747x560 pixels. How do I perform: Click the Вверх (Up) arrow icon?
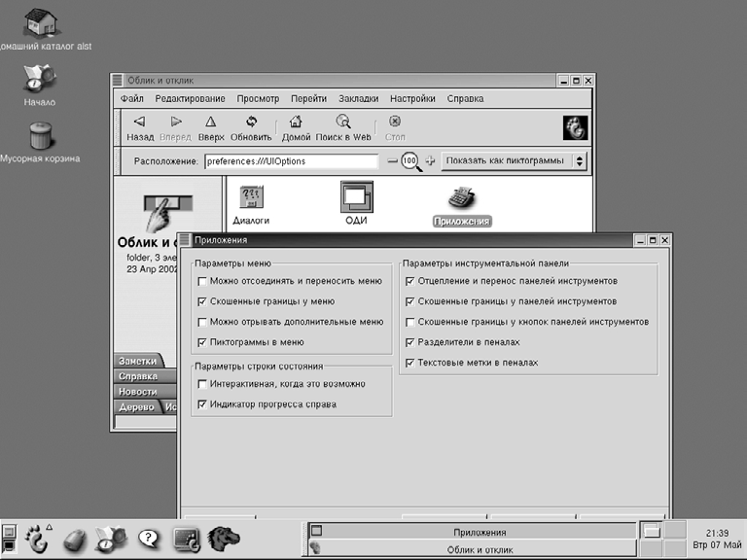pyautogui.click(x=210, y=122)
